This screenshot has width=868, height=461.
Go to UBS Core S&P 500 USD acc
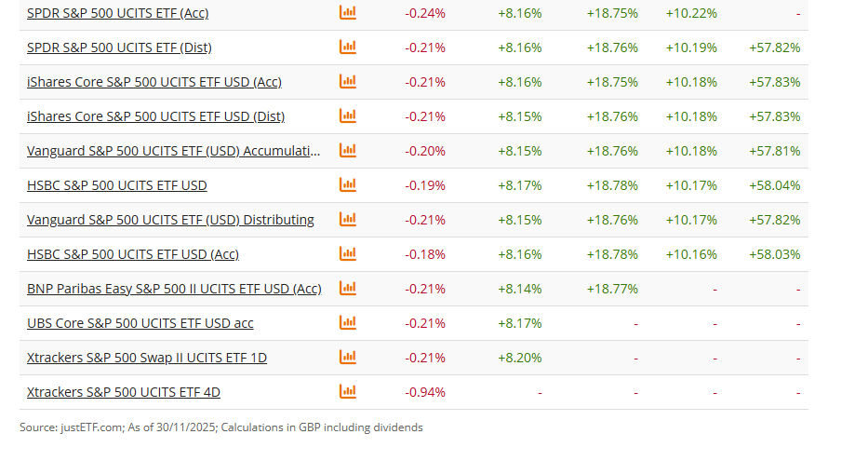pyautogui.click(x=140, y=323)
